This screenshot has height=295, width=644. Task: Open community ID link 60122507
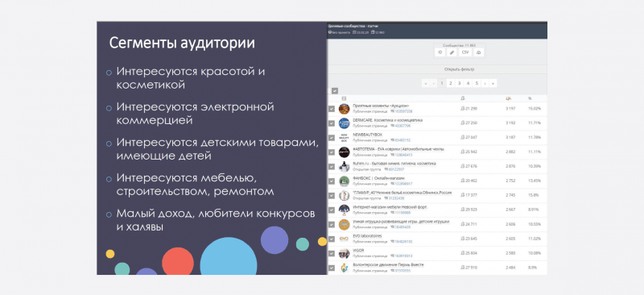(x=397, y=169)
